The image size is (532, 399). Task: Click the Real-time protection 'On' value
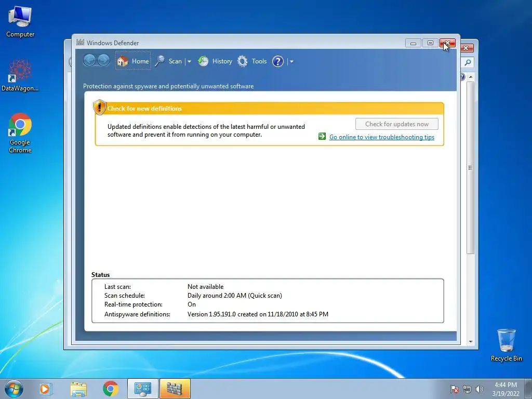tap(192, 304)
